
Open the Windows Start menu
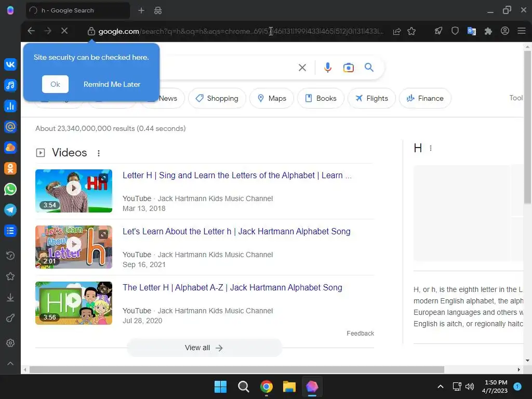220,387
